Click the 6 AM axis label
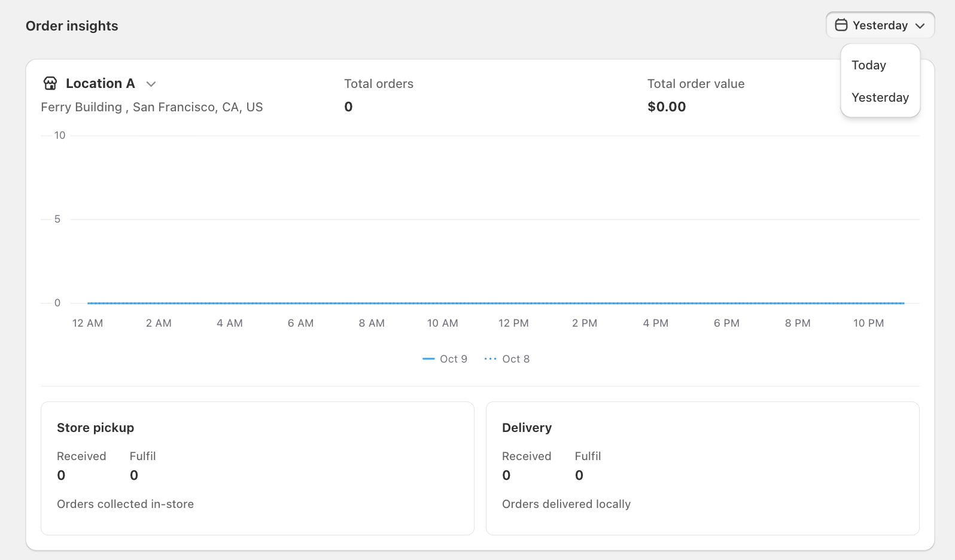This screenshot has width=955, height=560. (300, 323)
